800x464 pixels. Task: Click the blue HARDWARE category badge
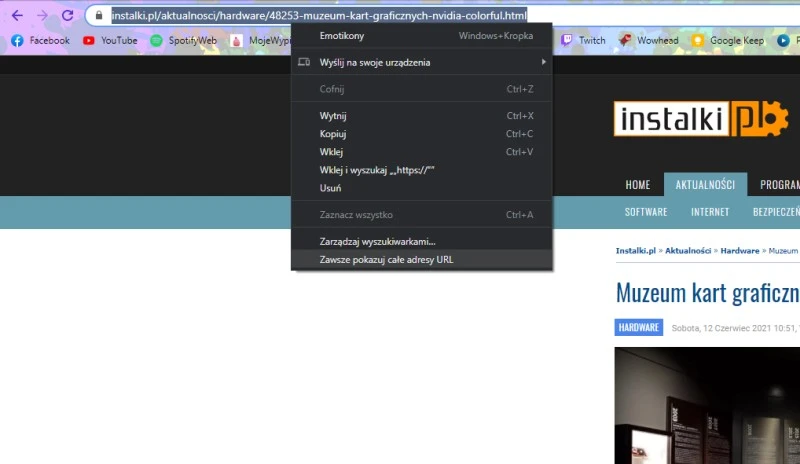(638, 328)
